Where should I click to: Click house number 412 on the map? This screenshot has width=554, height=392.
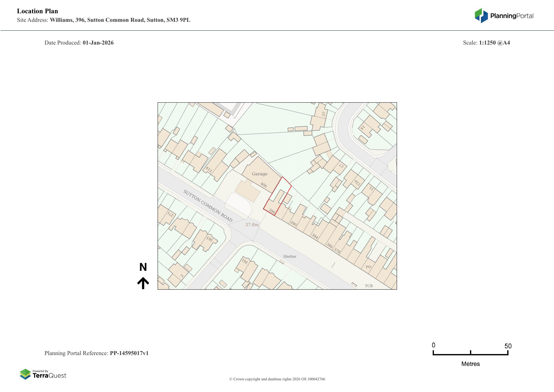click(x=209, y=169)
